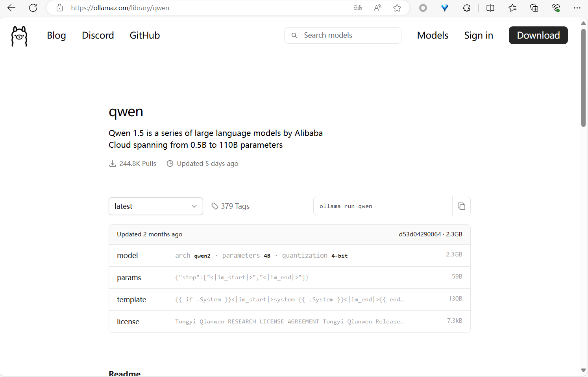Open the Blog nav item

pyautogui.click(x=56, y=35)
